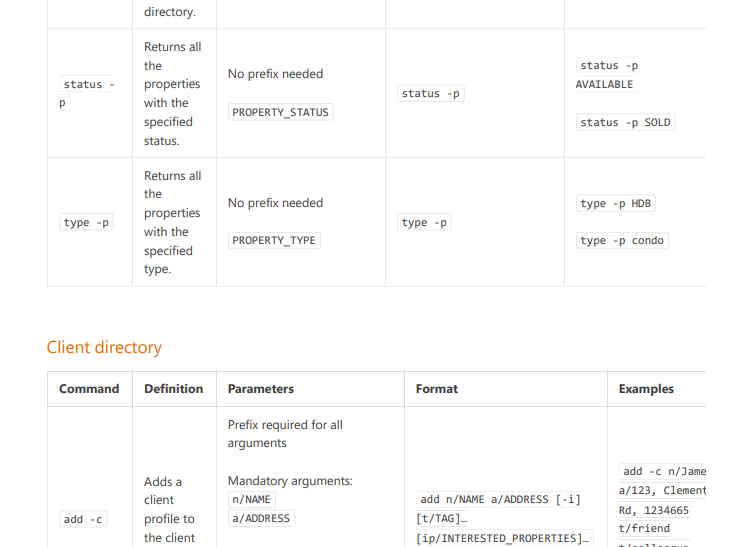
Task: Select the [t/TAG] format text
Action: point(441,519)
